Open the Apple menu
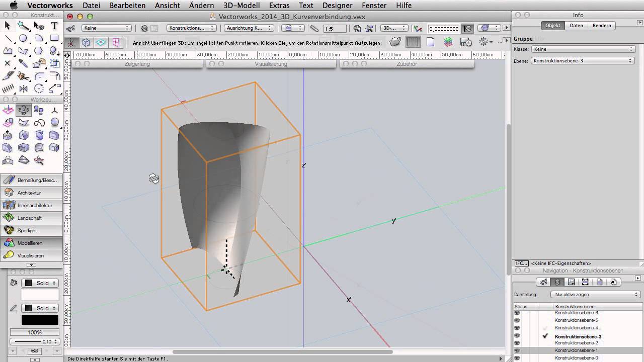 (14, 6)
